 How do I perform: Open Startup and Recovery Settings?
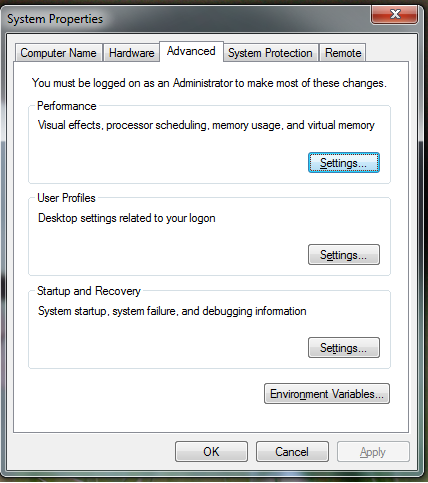(344, 348)
